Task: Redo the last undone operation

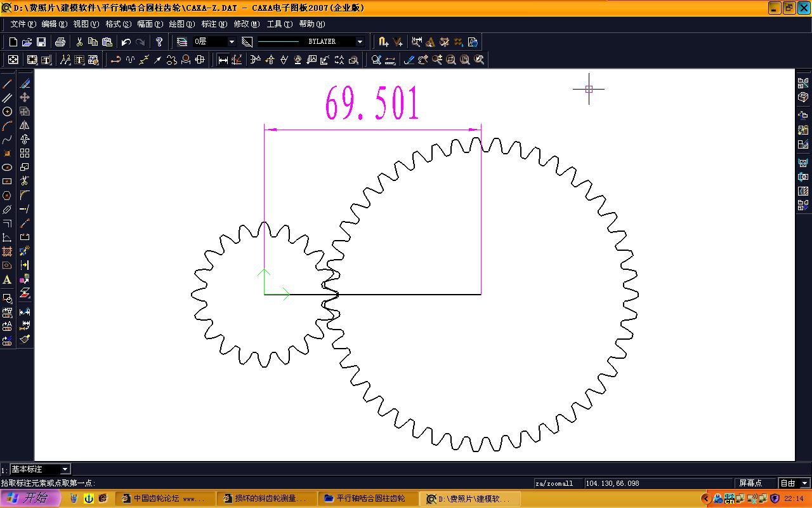Action: (140, 42)
